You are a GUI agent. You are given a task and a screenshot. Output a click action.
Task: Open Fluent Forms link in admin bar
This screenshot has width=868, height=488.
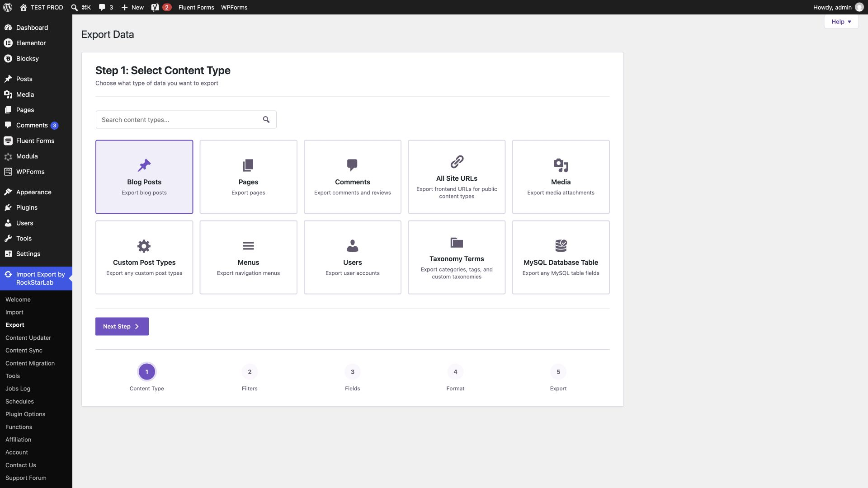[196, 7]
